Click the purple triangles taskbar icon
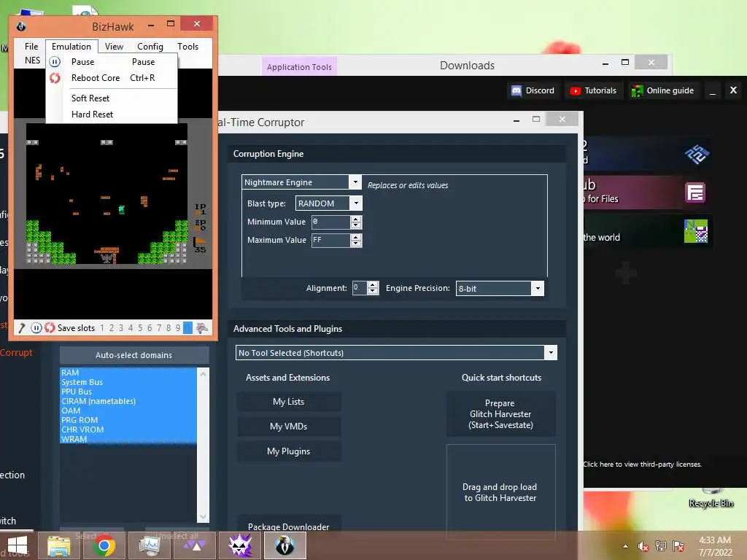The width and height of the screenshot is (747, 560). click(x=195, y=545)
